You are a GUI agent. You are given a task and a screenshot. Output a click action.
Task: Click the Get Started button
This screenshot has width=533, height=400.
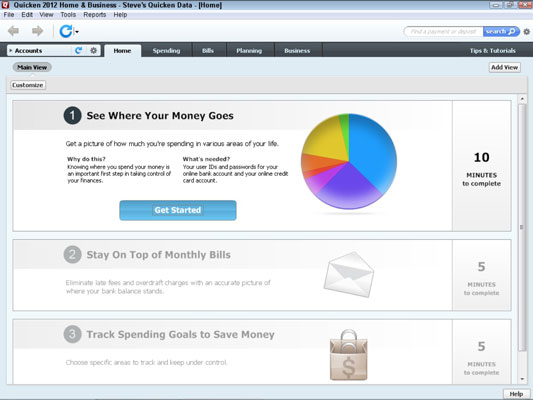click(178, 210)
